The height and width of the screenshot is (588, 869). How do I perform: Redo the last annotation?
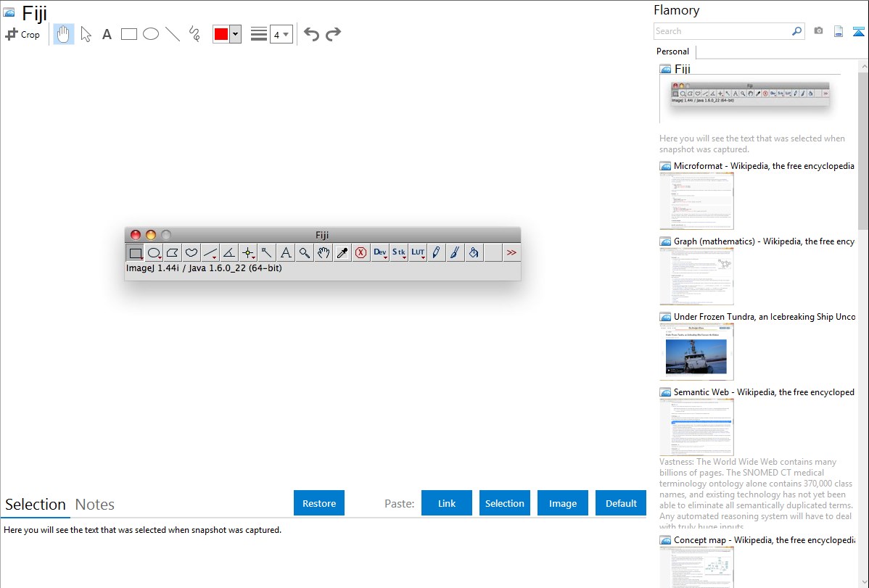333,34
